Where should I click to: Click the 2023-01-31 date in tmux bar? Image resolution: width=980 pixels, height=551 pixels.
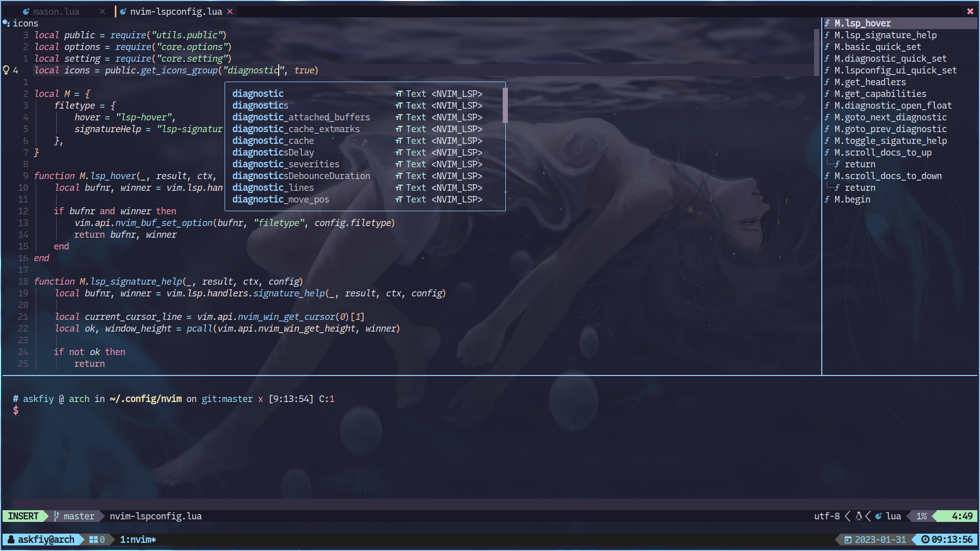click(x=880, y=539)
